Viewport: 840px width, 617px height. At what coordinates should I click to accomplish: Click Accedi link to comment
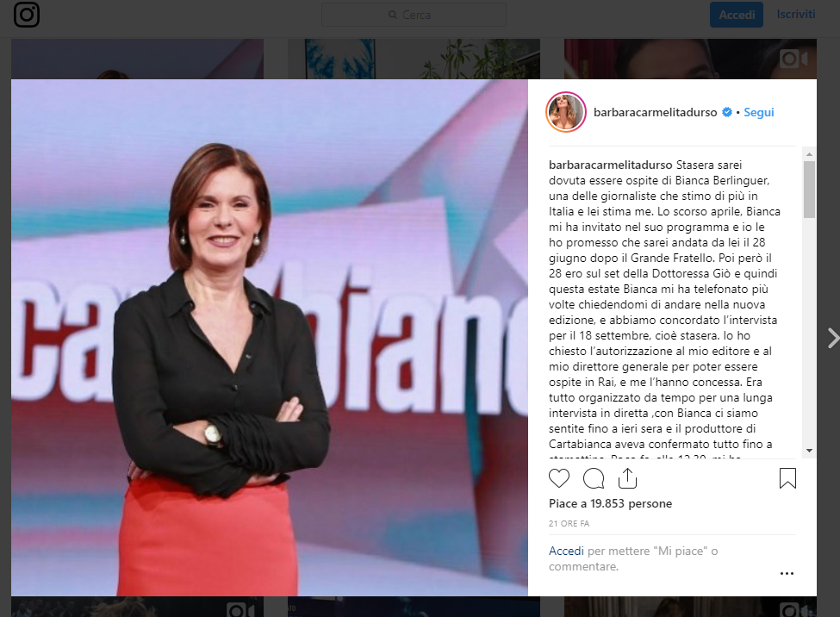(566, 551)
